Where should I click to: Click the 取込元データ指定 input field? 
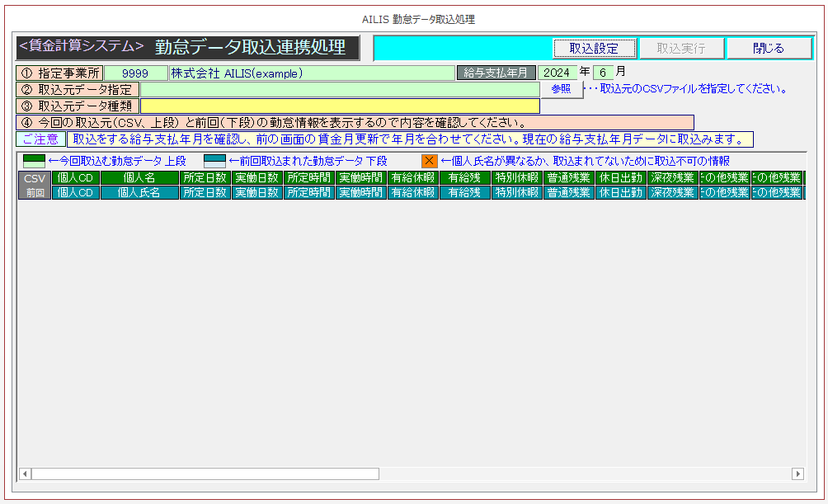[x=340, y=89]
